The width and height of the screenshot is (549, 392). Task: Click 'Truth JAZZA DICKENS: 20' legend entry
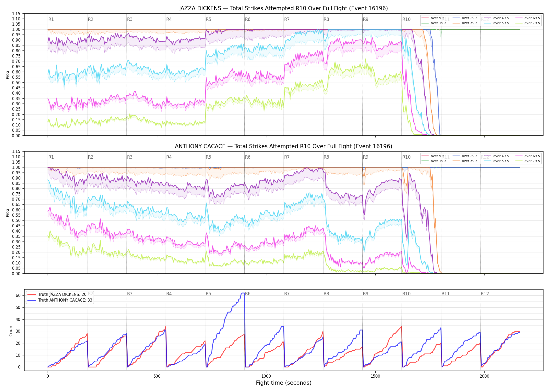(57, 295)
